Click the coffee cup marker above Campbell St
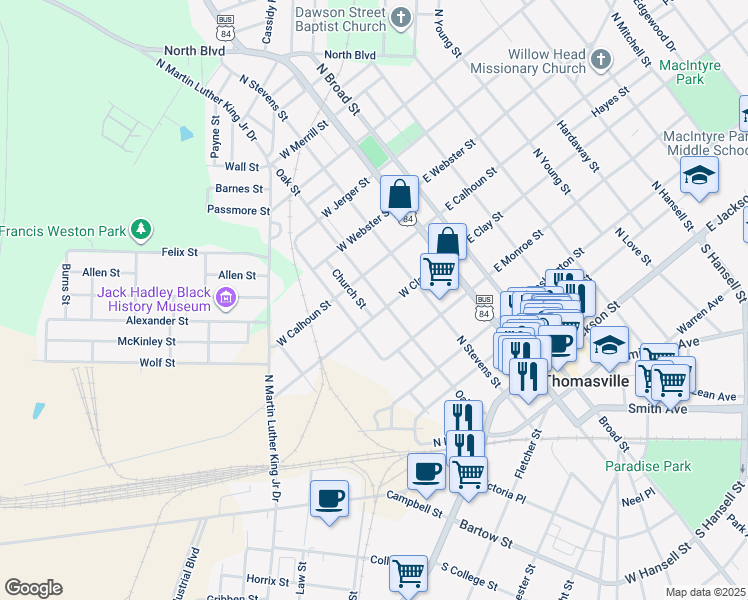Screen dimensions: 748x600 (x=427, y=471)
